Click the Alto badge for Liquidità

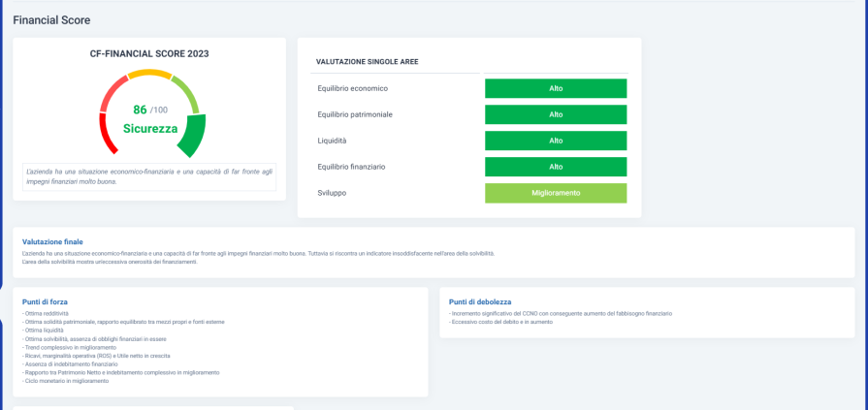(x=556, y=141)
